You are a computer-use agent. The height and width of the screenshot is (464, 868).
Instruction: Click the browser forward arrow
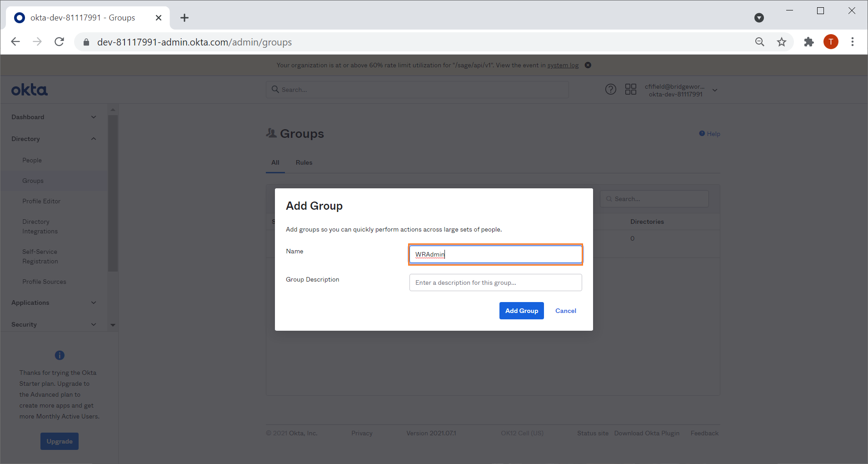[x=37, y=42]
